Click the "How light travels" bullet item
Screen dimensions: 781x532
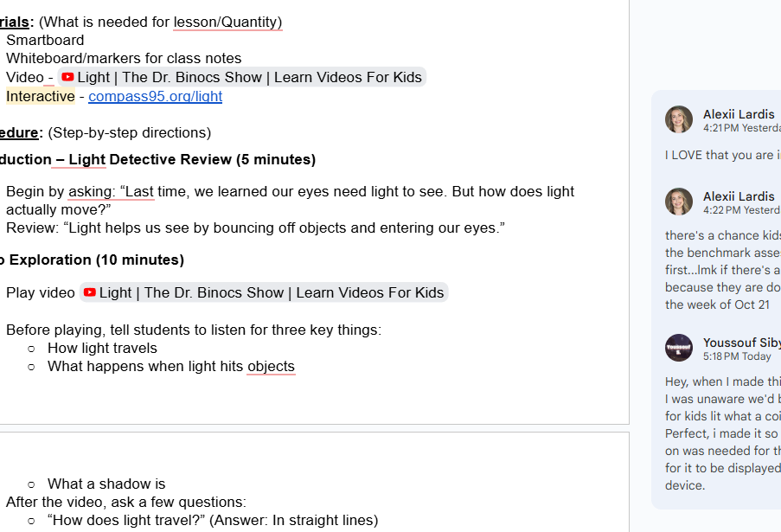tap(102, 348)
